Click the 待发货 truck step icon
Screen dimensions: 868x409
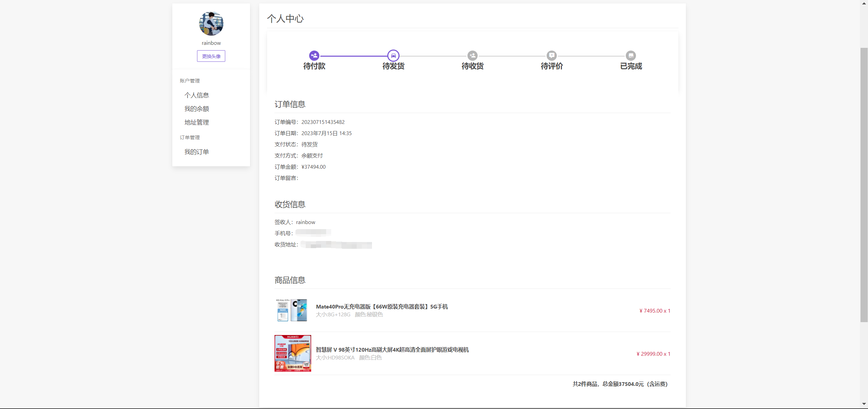(x=393, y=55)
